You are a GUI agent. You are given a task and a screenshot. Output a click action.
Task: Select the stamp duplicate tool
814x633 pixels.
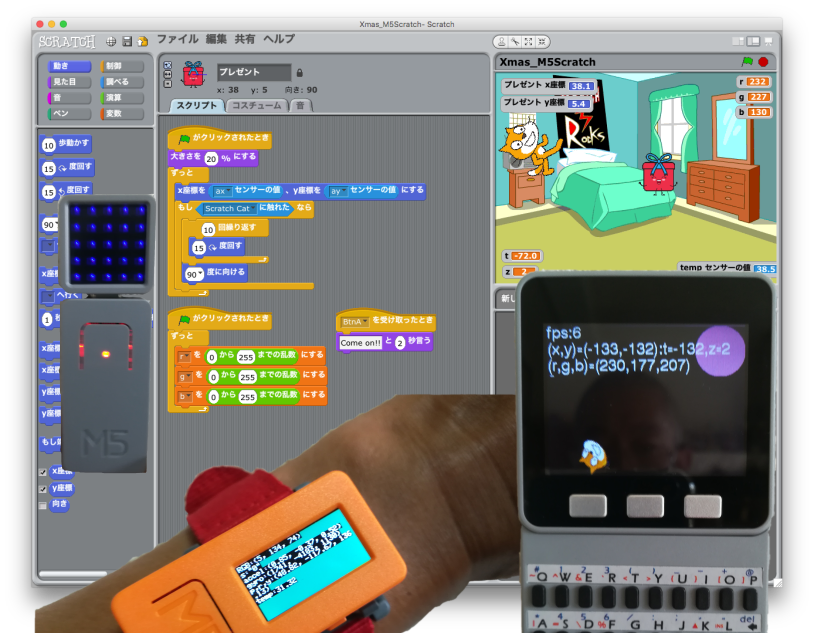tap(500, 41)
